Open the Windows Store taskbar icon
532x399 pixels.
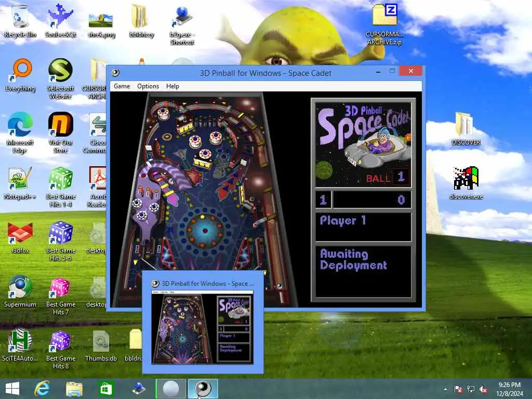(106, 389)
